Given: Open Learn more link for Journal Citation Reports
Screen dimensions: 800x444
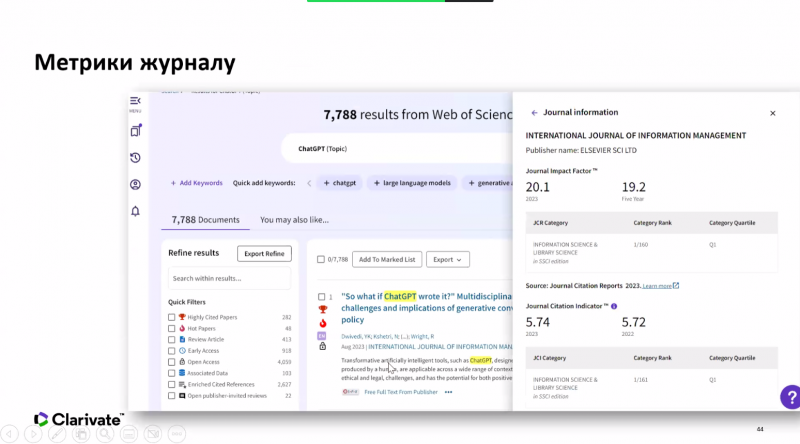Looking at the screenshot, I should (x=657, y=286).
